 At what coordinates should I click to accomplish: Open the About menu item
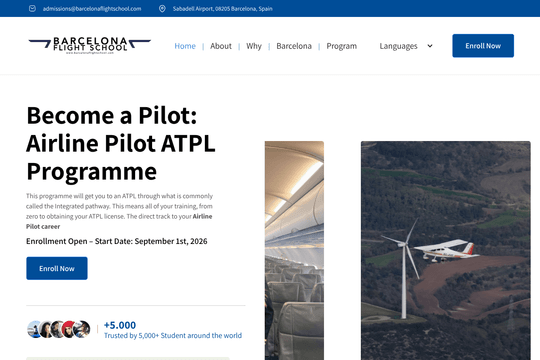(x=221, y=46)
